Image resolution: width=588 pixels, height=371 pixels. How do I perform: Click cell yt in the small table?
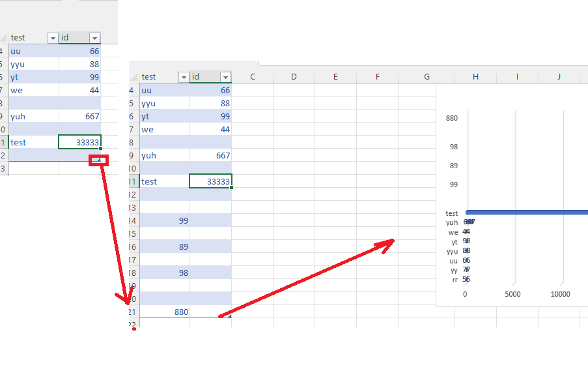point(34,78)
